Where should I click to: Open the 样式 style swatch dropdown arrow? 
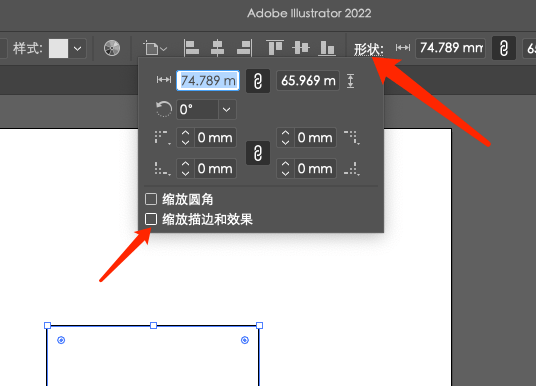coord(78,49)
